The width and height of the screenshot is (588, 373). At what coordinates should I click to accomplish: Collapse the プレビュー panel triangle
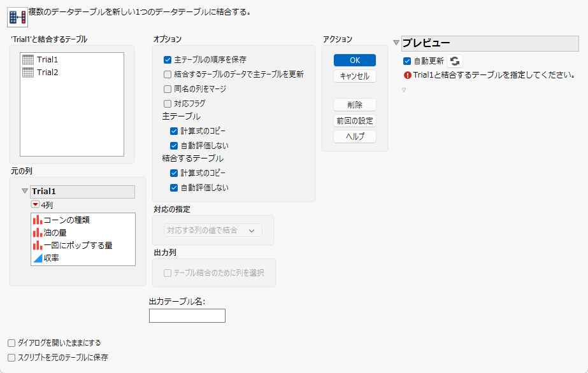[x=396, y=43]
